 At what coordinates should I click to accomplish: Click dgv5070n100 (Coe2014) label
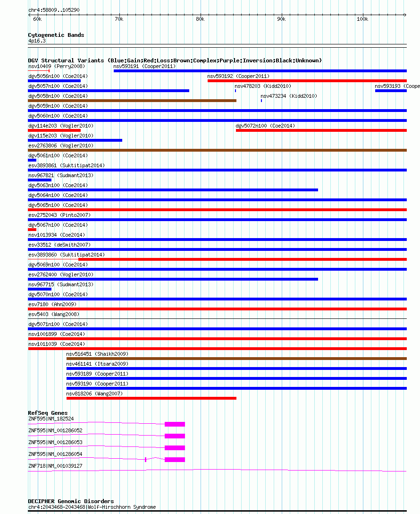point(58,294)
